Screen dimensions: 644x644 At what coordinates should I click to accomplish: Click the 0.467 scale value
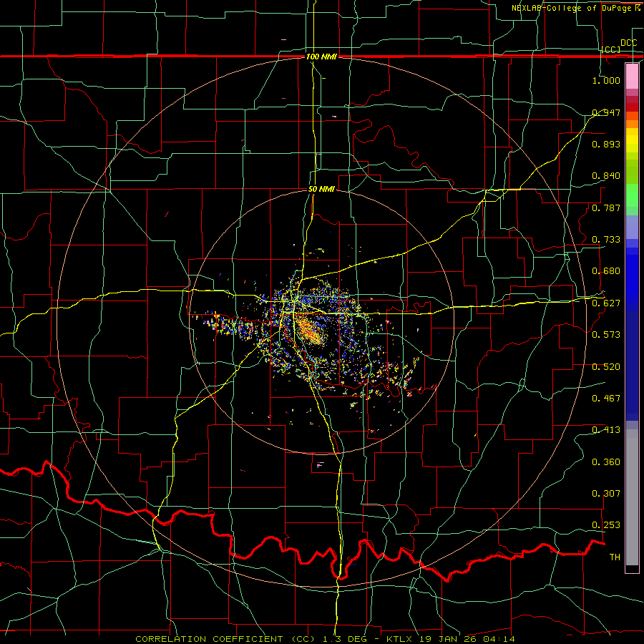tap(606, 398)
